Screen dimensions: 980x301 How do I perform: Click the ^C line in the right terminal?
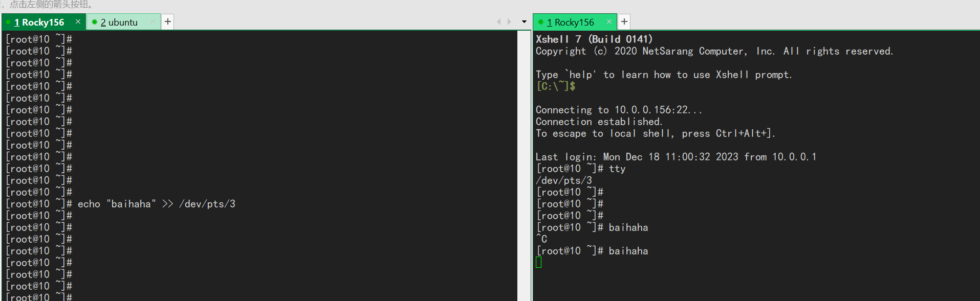coord(541,239)
